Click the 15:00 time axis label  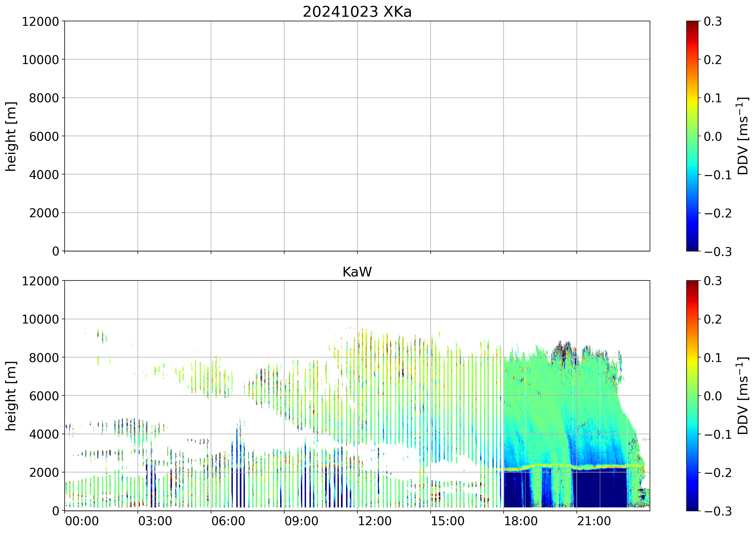tap(448, 521)
